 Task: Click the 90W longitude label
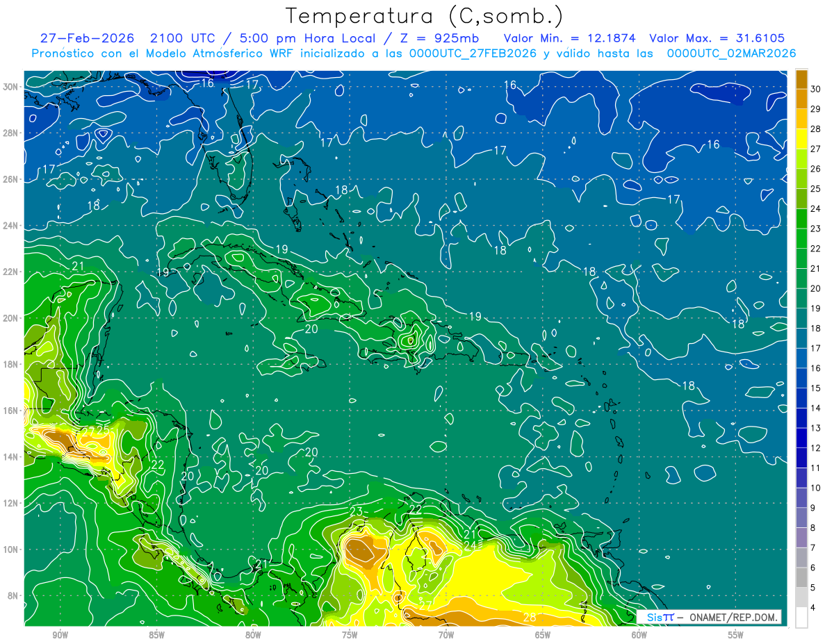pyautogui.click(x=60, y=636)
